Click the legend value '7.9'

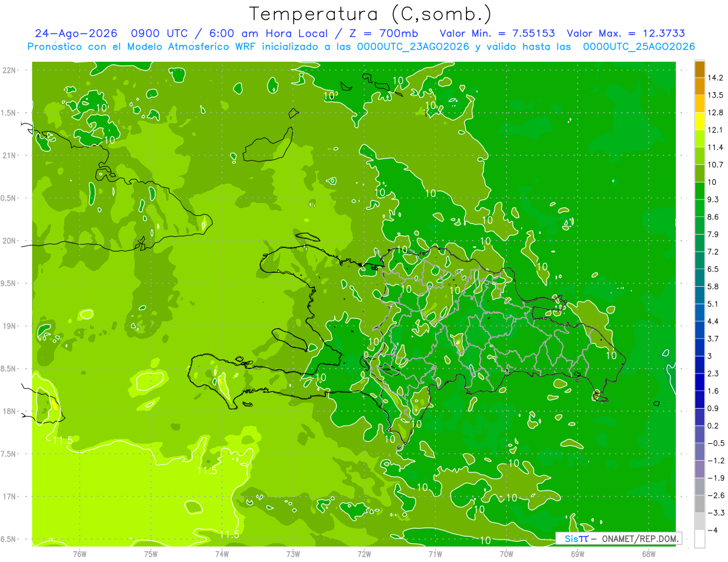[x=714, y=235]
